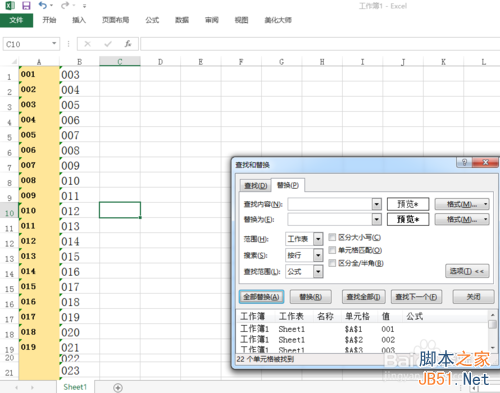Select result row with cell $A$1

[x=362, y=329]
